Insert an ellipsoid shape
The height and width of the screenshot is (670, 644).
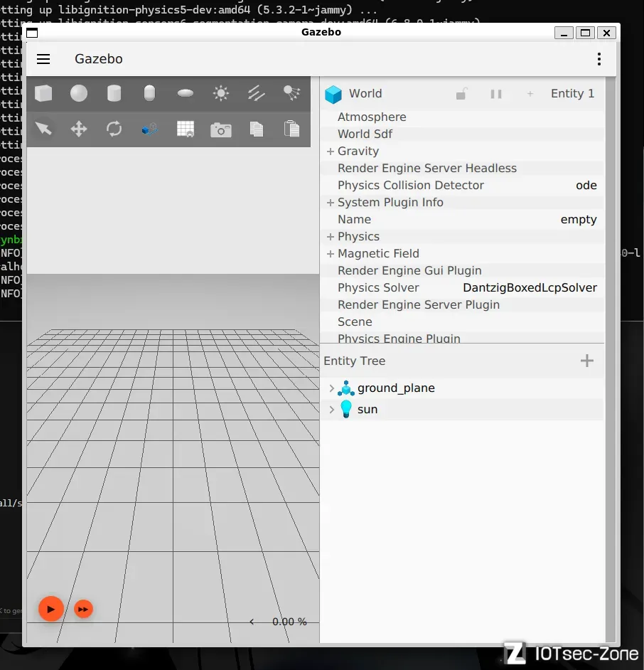[x=186, y=93]
